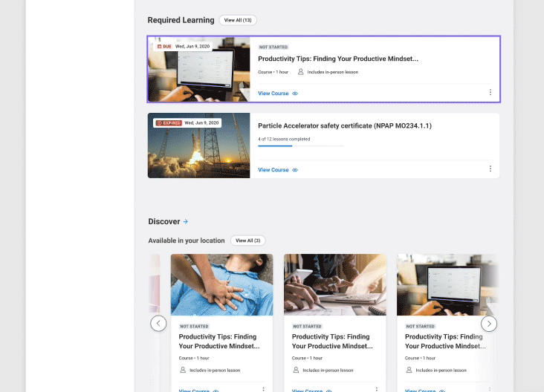
Task: Open three-dot menu on required Productivity Tips card
Action: [x=490, y=92]
